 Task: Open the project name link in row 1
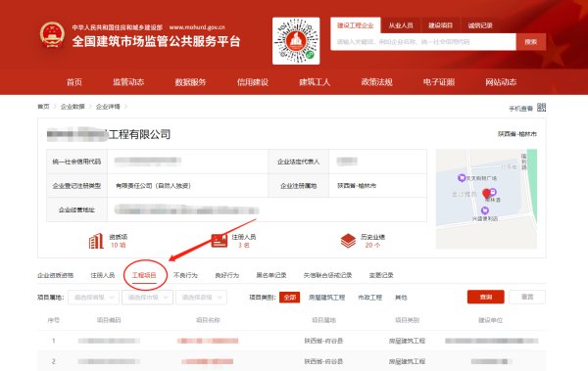click(x=208, y=341)
